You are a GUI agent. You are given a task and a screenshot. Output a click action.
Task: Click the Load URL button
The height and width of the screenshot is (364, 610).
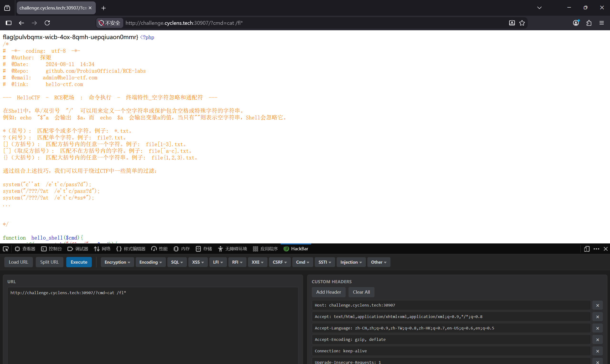pyautogui.click(x=18, y=262)
